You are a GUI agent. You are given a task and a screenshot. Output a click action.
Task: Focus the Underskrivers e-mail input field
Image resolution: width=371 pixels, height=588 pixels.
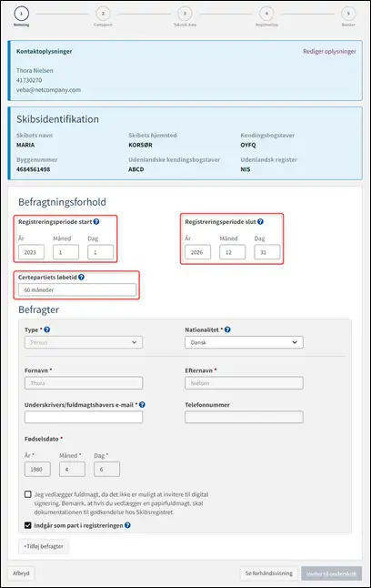84,417
